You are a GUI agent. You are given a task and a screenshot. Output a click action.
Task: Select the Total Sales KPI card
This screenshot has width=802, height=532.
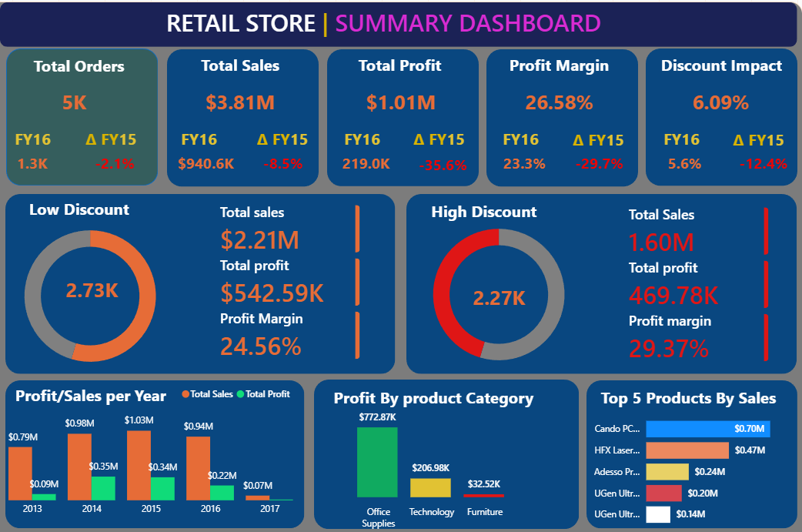tap(242, 115)
